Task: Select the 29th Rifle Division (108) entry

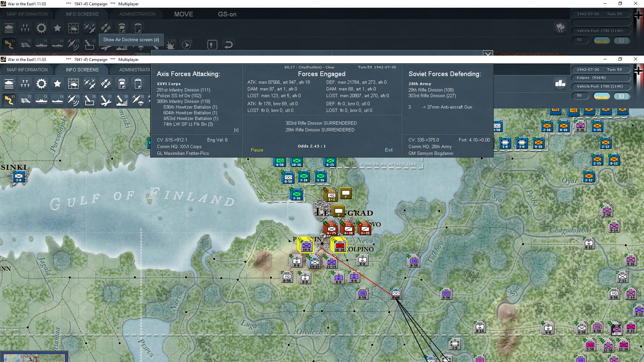Action: click(431, 90)
